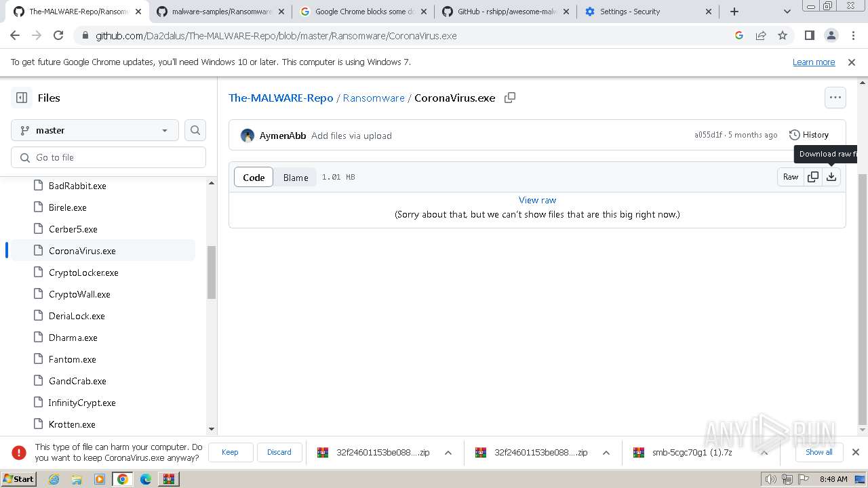Image resolution: width=868 pixels, height=488 pixels.
Task: Click the file search magnifier button
Action: coord(195,130)
